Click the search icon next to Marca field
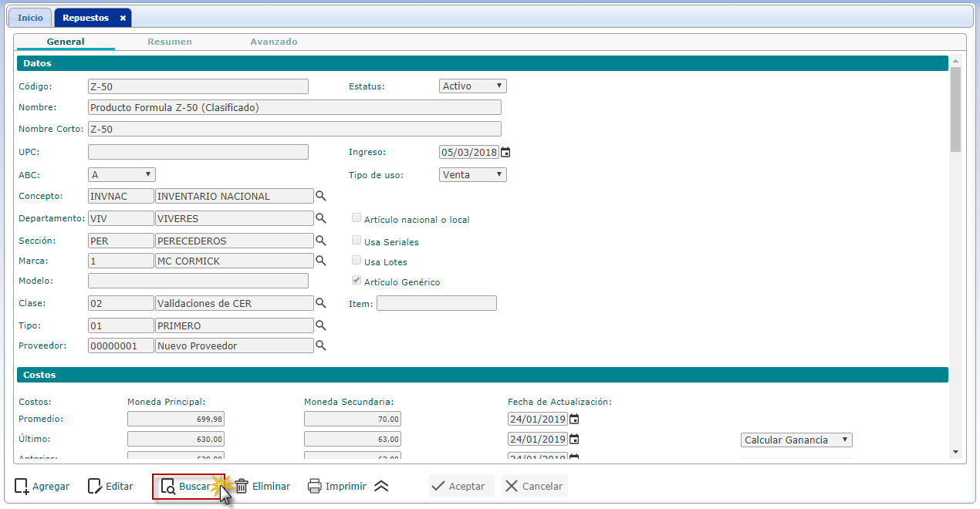The image size is (980, 509). pyautogui.click(x=321, y=261)
